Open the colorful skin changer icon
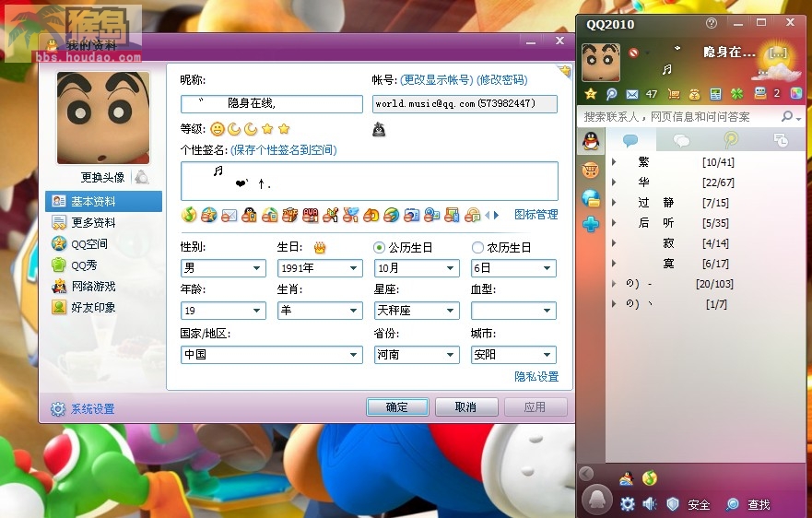Image resolution: width=812 pixels, height=518 pixels. [796, 93]
